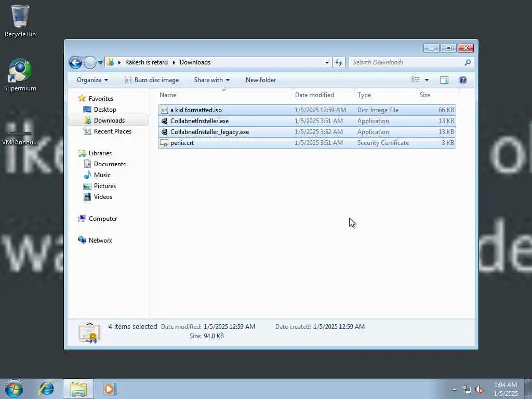532x399 pixels.
Task: Launch the Supermium desktop shortcut
Action: (x=20, y=75)
